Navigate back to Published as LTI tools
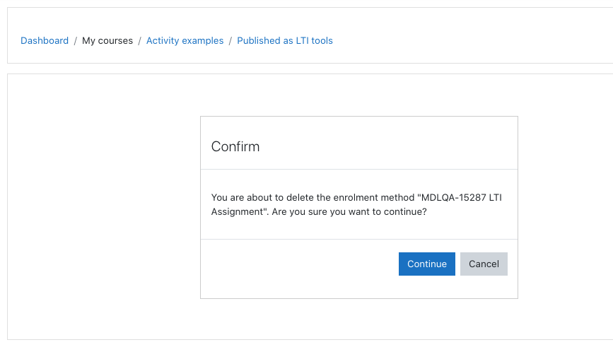The height and width of the screenshot is (364, 613). pos(285,41)
